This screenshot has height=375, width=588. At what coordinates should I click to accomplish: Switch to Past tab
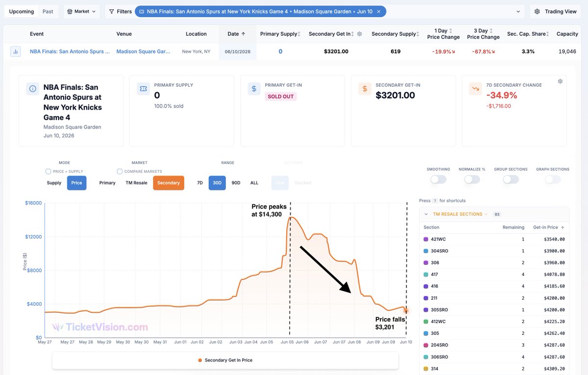(x=48, y=11)
